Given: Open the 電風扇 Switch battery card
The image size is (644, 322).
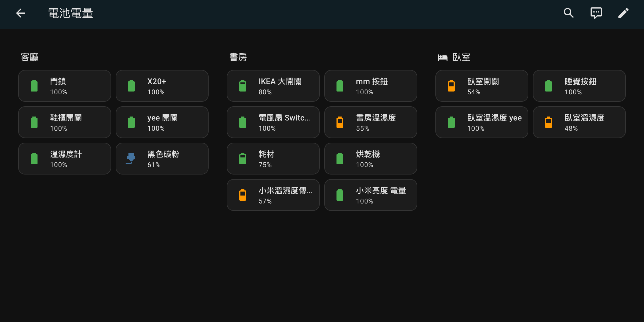Looking at the screenshot, I should coord(273,122).
